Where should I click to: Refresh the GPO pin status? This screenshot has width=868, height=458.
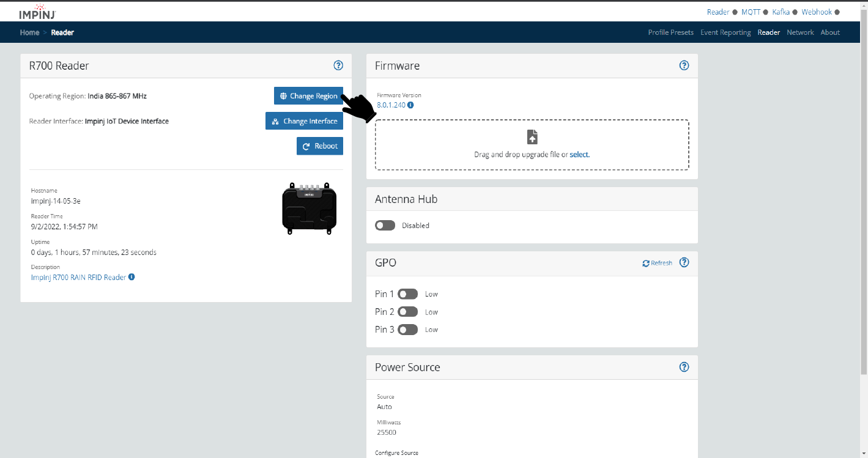tap(657, 263)
